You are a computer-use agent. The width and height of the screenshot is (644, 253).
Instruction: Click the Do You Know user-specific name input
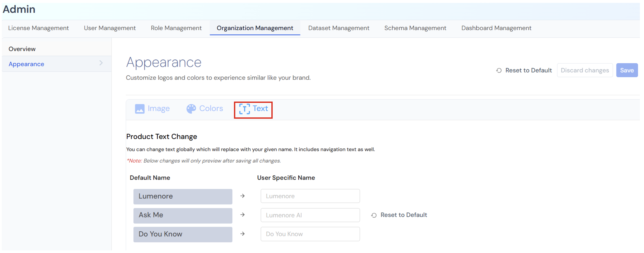pyautogui.click(x=310, y=234)
